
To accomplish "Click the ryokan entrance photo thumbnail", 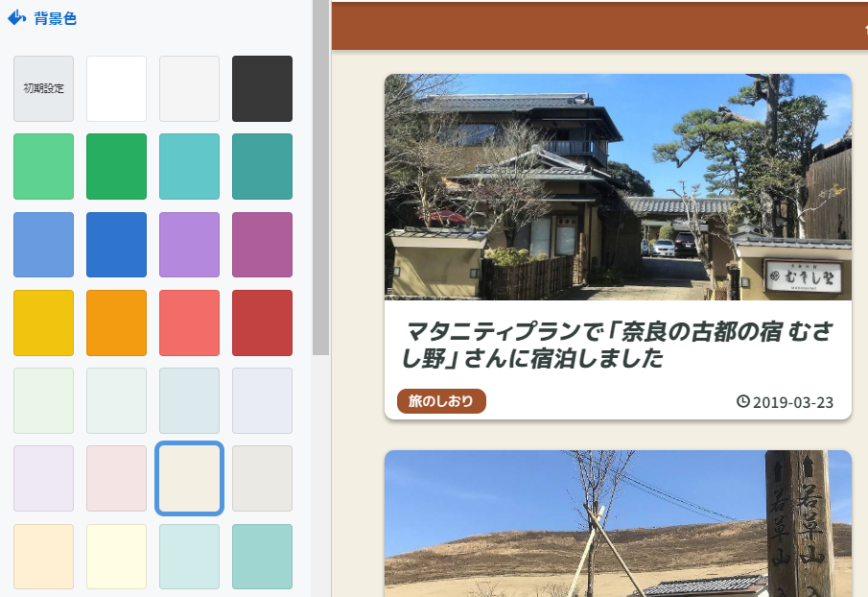I will (617, 186).
